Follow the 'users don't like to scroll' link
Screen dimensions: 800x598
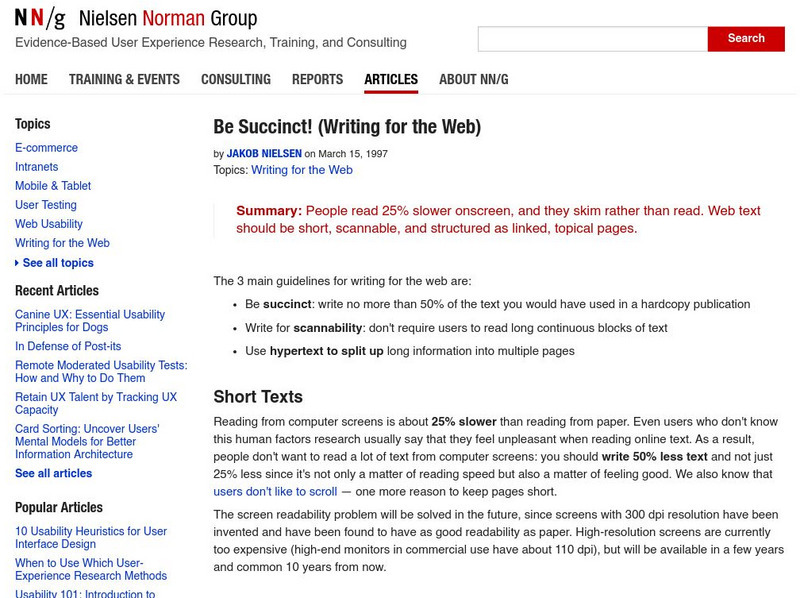pos(275,492)
